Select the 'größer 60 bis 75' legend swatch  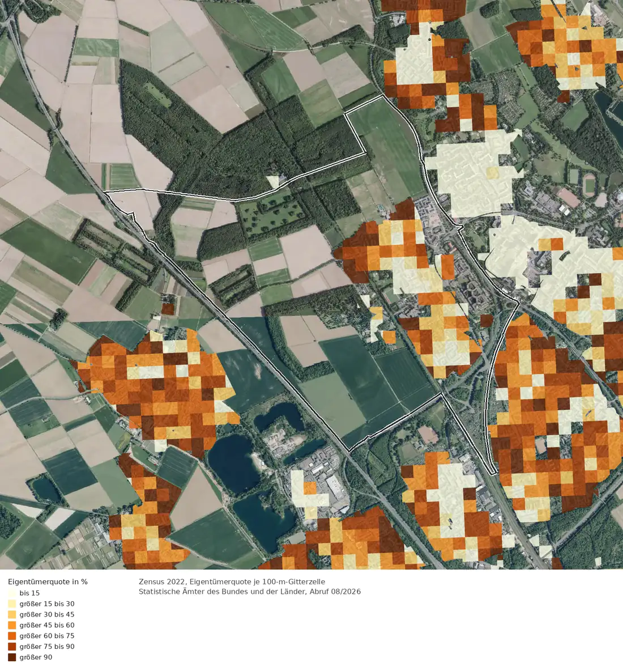(12, 636)
